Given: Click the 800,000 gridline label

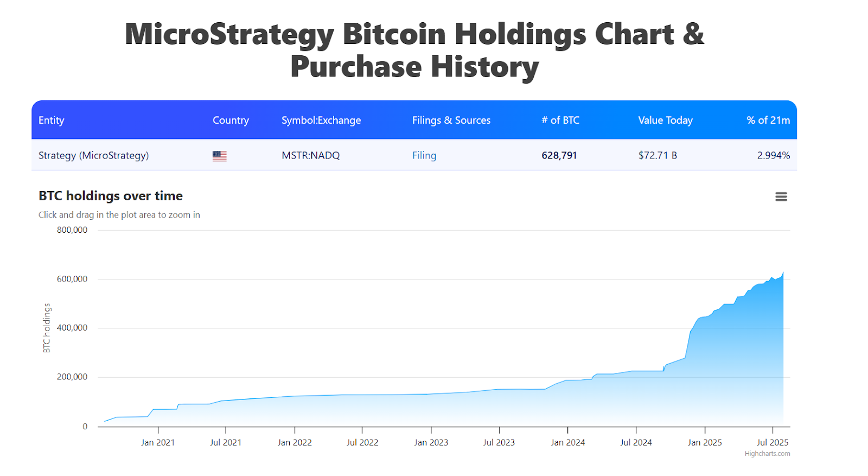Looking at the screenshot, I should pyautogui.click(x=72, y=230).
